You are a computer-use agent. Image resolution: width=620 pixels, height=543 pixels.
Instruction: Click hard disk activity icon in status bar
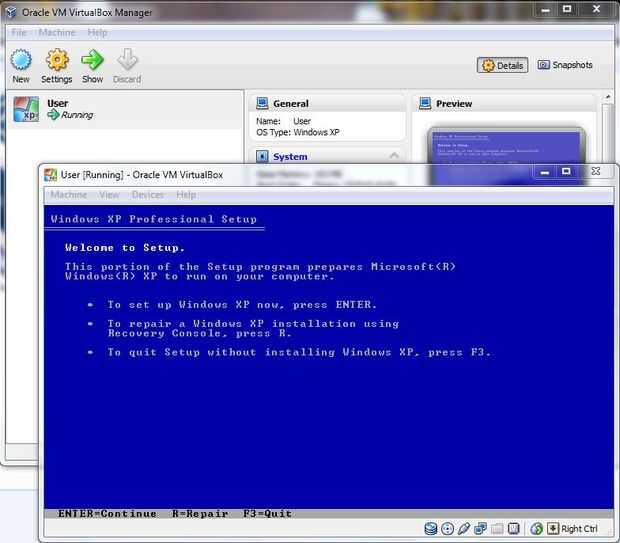(x=431, y=529)
